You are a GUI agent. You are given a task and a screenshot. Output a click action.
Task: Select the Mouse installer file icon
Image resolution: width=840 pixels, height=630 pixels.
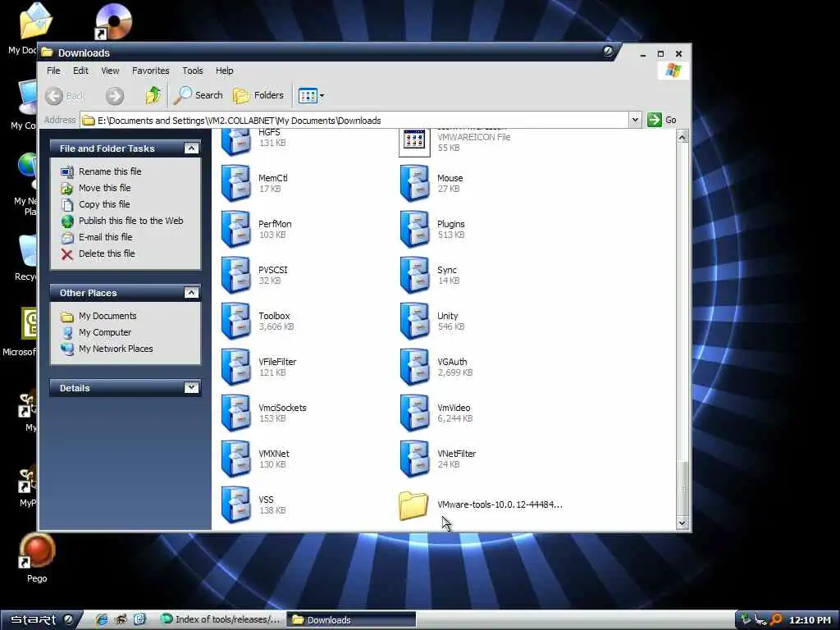coord(414,183)
